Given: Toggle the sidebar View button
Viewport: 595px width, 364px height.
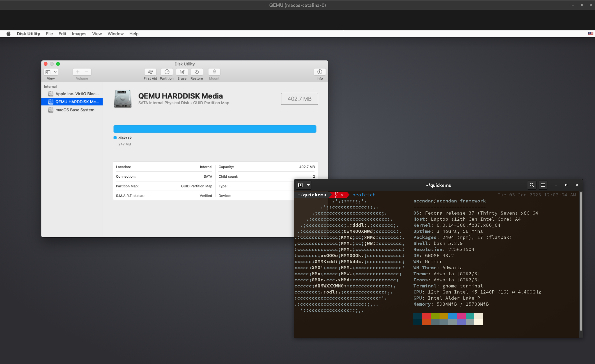Looking at the screenshot, I should coord(48,72).
